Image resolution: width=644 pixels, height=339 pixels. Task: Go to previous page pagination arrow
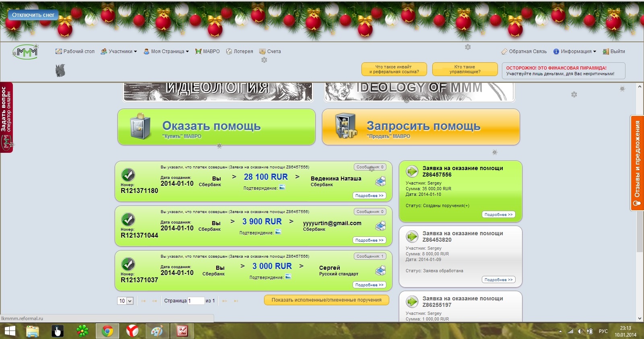(155, 301)
